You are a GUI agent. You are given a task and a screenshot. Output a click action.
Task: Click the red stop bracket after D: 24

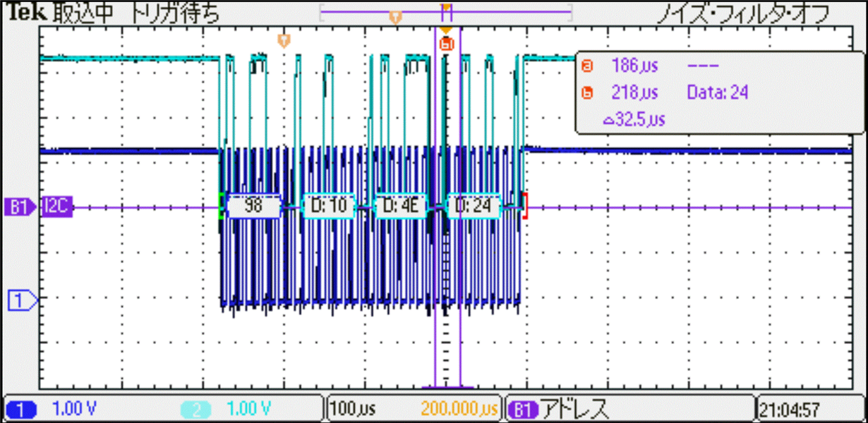point(524,205)
